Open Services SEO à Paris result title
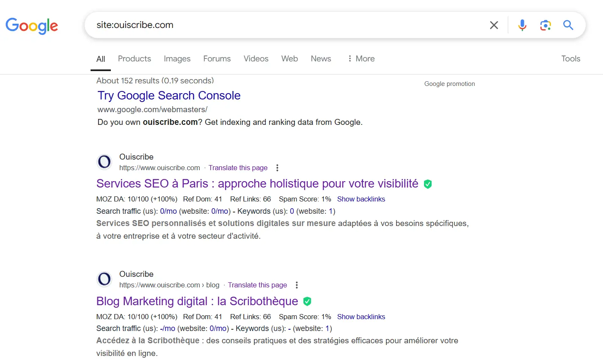Screen dimensions: 603x364 257,184
